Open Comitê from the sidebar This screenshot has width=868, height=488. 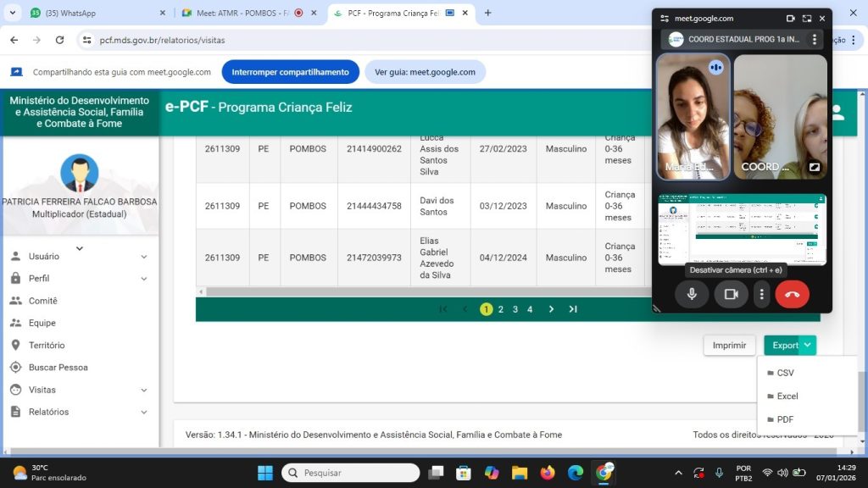[x=43, y=301]
